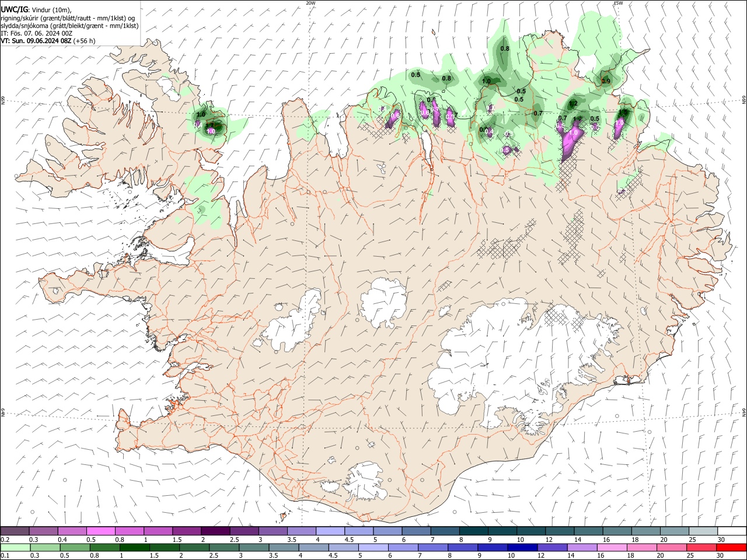Pick the lower-row navy swatch labeled 10
Viewport: 747px width, 560px height.
tap(523, 548)
